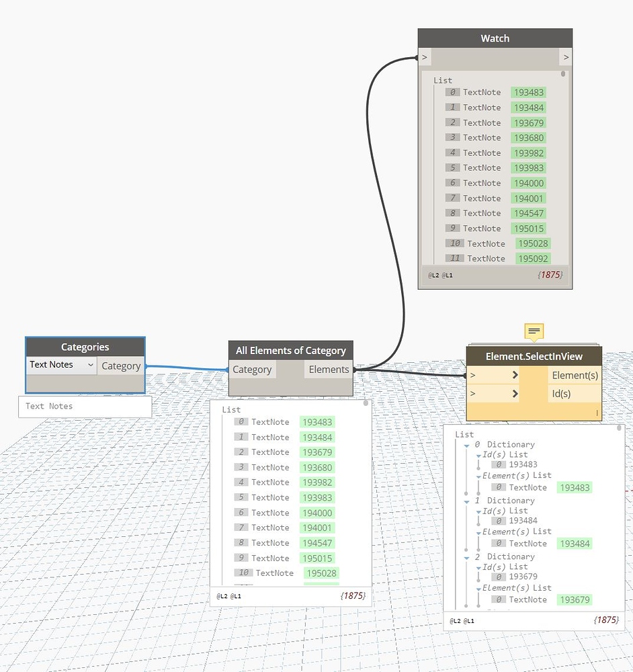
Task: Select the All Elements of Category node header
Action: pyautogui.click(x=290, y=351)
